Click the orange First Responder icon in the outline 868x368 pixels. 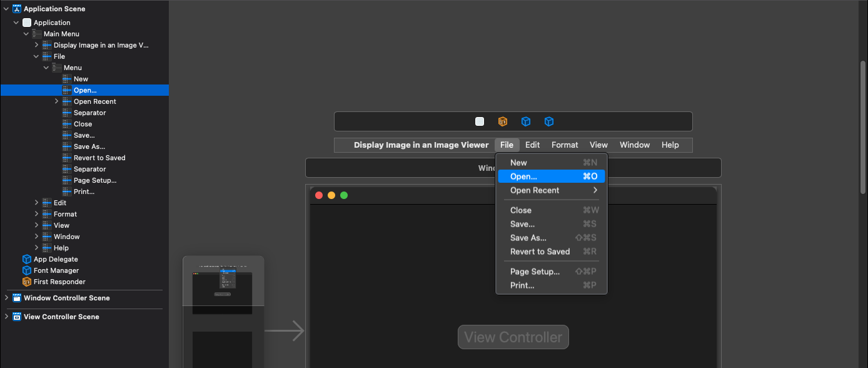(x=27, y=282)
